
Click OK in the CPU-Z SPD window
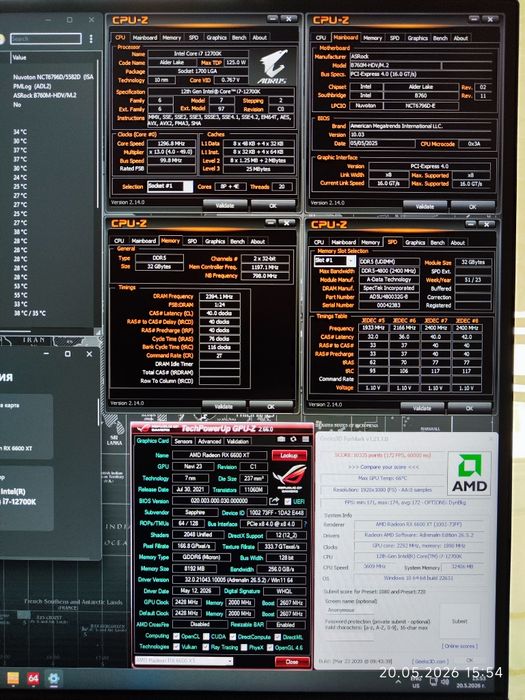[x=469, y=408]
